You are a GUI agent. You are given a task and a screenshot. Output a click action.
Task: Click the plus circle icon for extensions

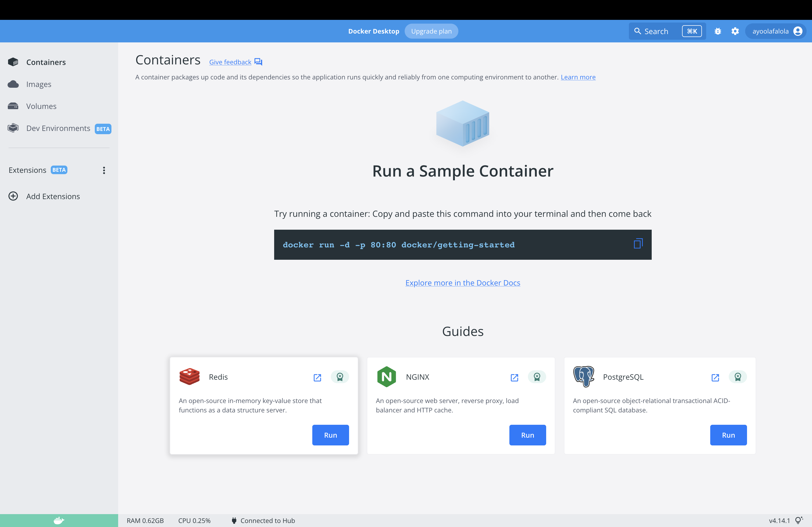[13, 196]
